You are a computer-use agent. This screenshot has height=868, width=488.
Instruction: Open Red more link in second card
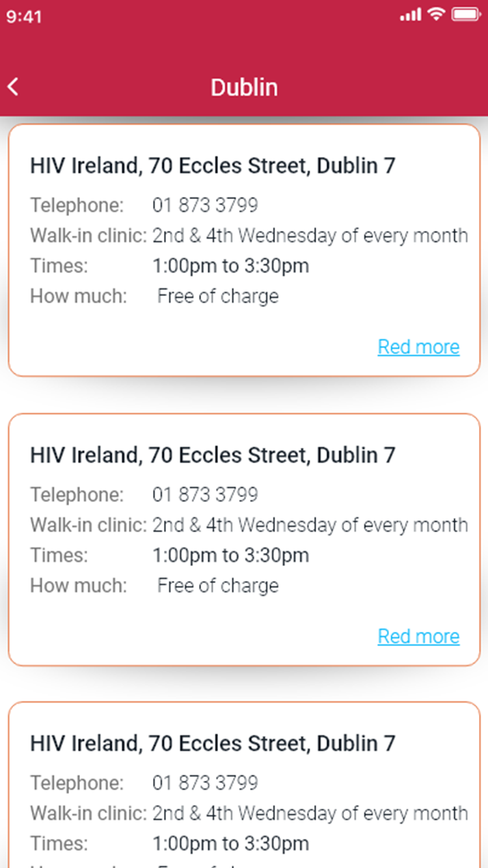[x=418, y=636]
